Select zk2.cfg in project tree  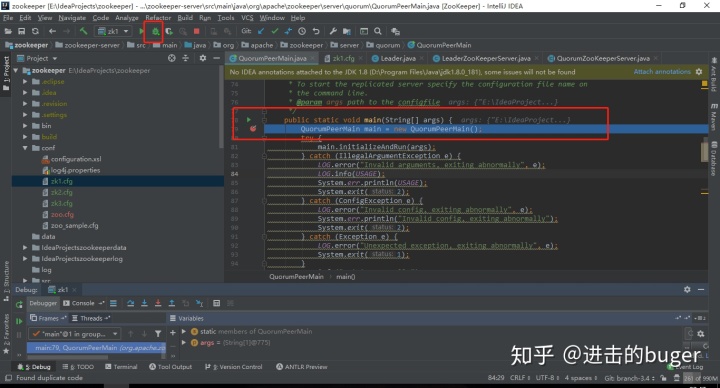click(62, 192)
